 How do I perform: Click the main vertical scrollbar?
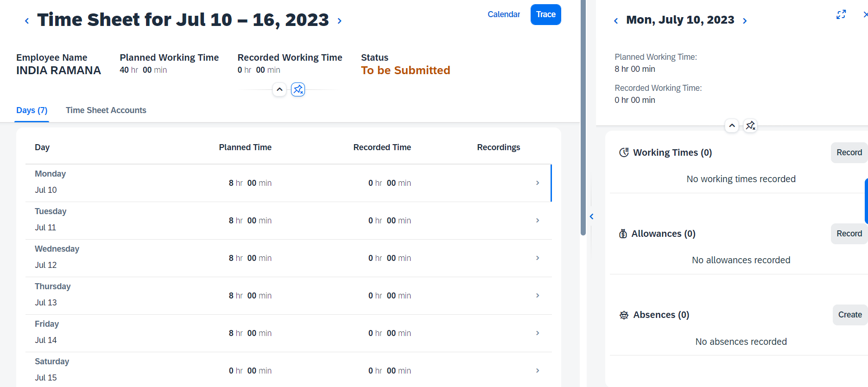(583, 118)
